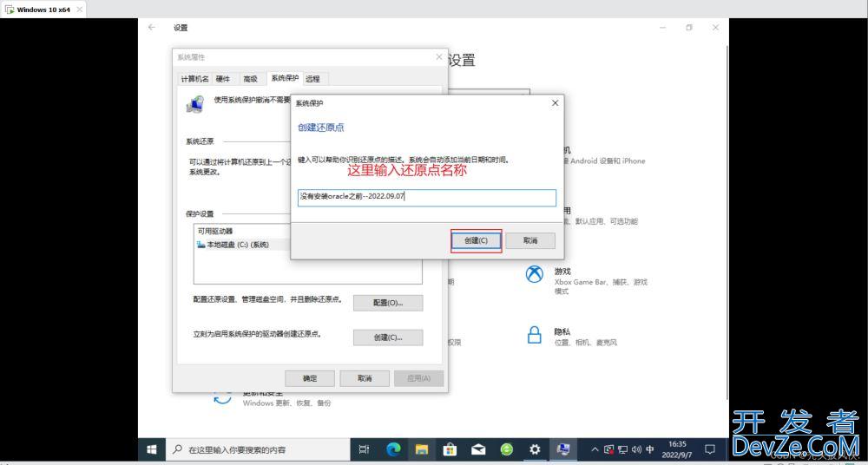Open the Update & Security icon in Settings
The image size is (868, 465).
[x=222, y=398]
